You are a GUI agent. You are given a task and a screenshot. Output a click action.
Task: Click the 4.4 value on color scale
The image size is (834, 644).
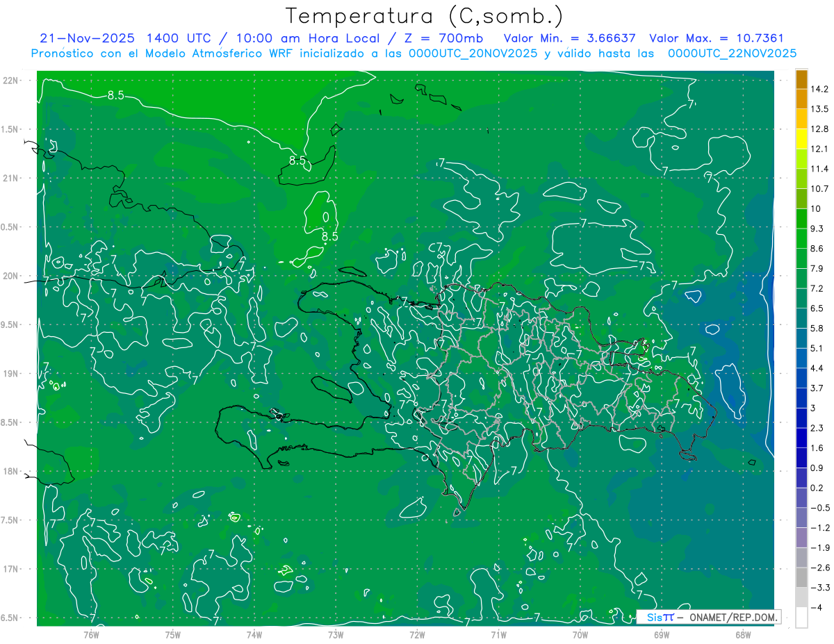[817, 368]
